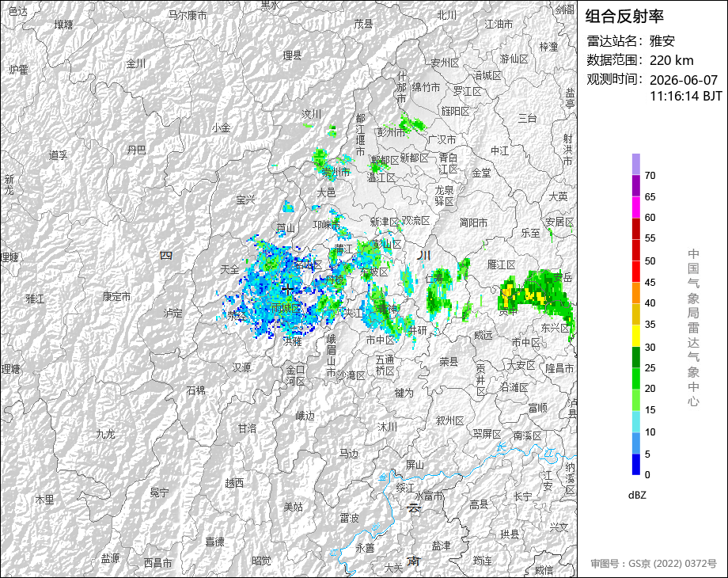Click the cyan 10–15 dBZ legend block
This screenshot has width=728, height=578.
pos(636,421)
